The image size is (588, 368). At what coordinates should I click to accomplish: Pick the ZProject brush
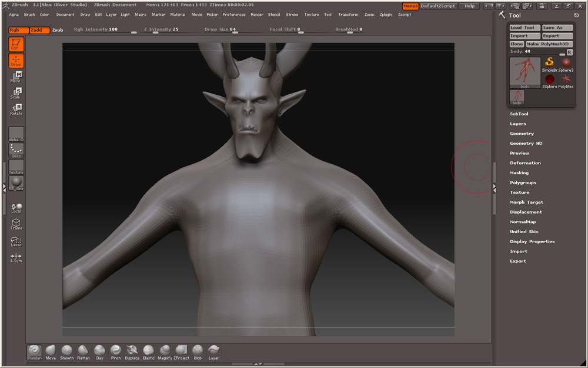tap(182, 352)
